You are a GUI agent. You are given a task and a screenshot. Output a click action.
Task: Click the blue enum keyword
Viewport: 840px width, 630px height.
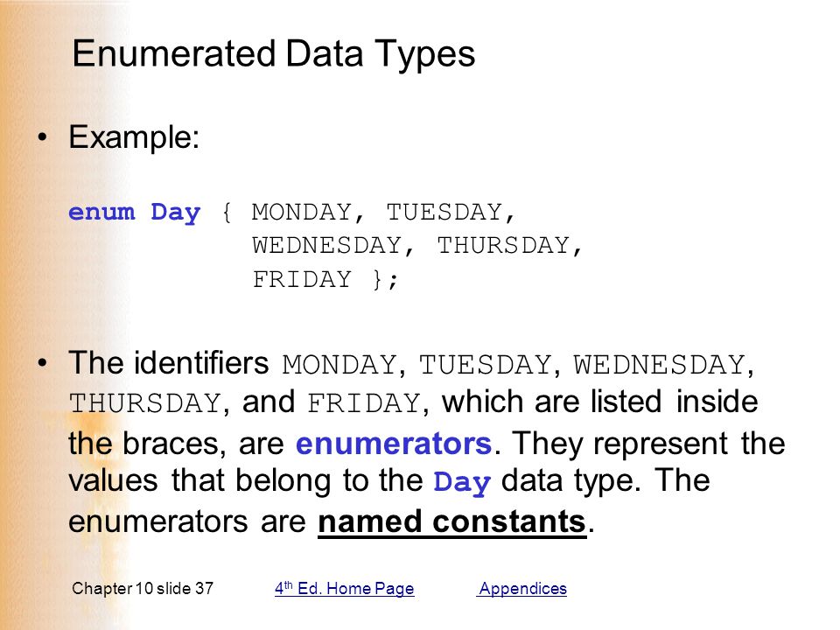tap(101, 212)
